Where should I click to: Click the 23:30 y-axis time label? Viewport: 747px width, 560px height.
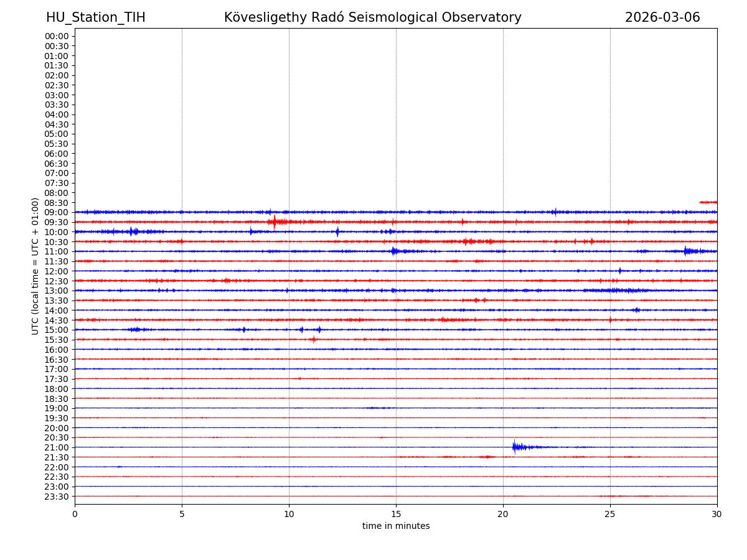(x=57, y=497)
